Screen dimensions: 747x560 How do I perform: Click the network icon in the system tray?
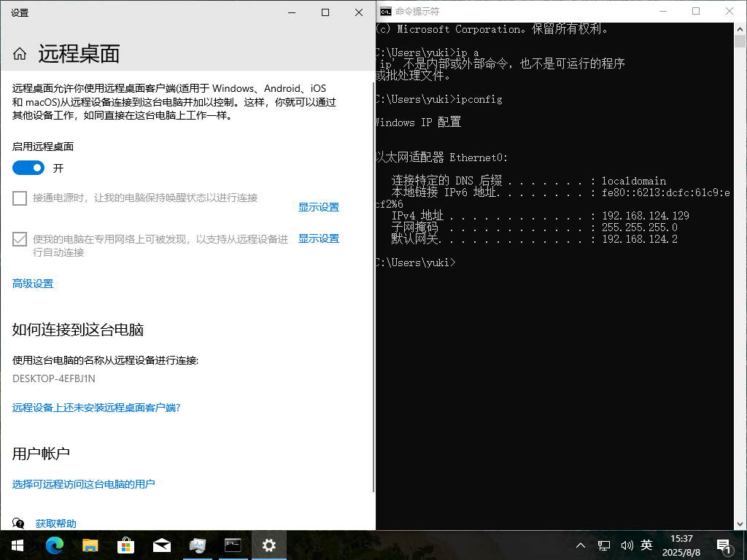(x=603, y=545)
